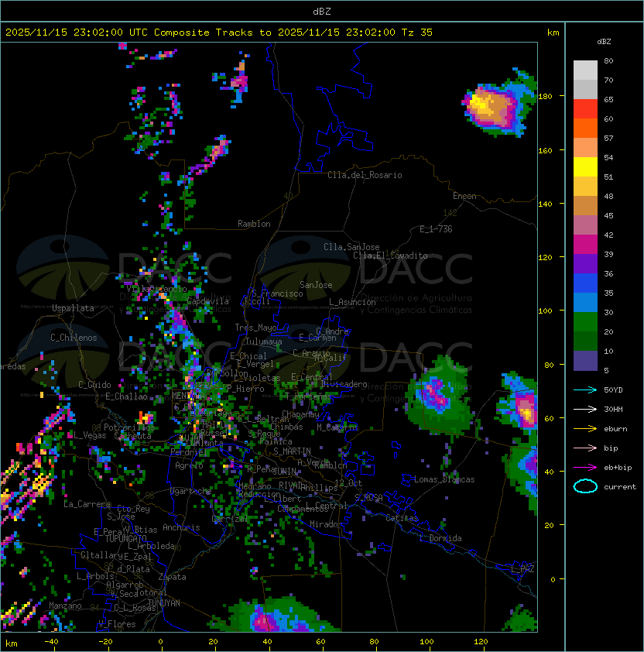644x652 pixels.
Task: Click the bip pink arrow legend icon
Action: pos(585,448)
